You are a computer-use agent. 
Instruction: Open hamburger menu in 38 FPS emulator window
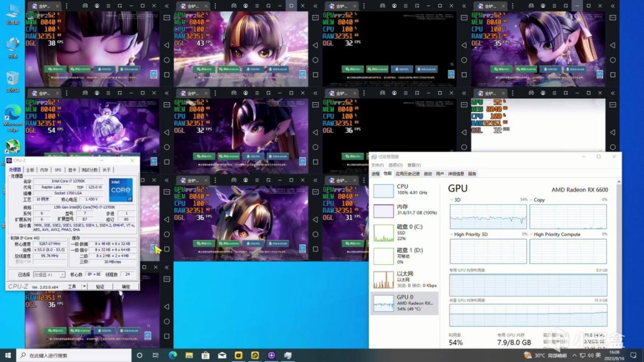(109, 6)
